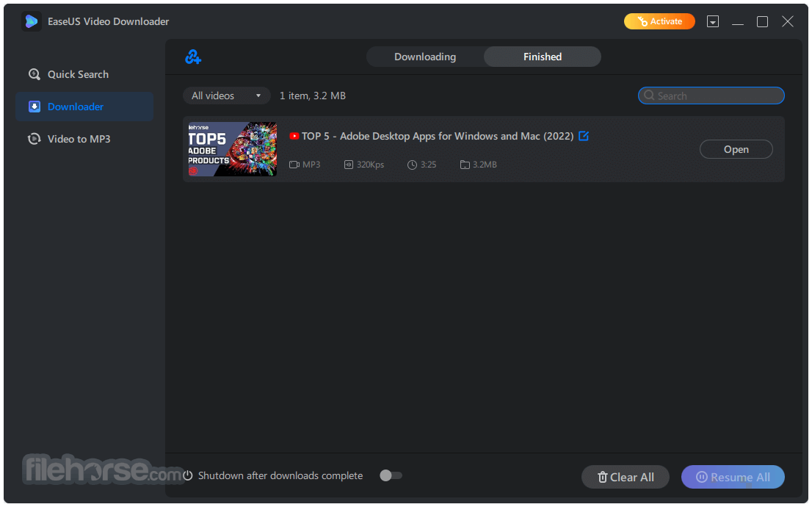Click the '3:25' duration text
Viewport: 812px width, 507px height.
pos(428,165)
